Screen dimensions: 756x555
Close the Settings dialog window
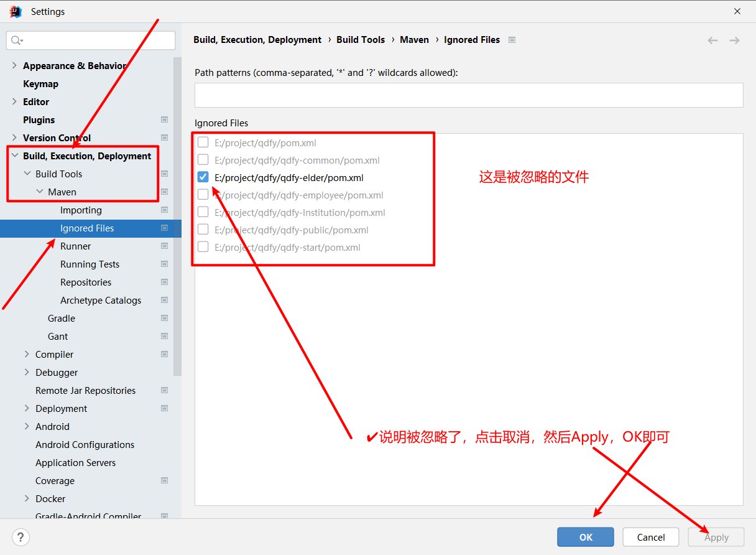point(737,11)
